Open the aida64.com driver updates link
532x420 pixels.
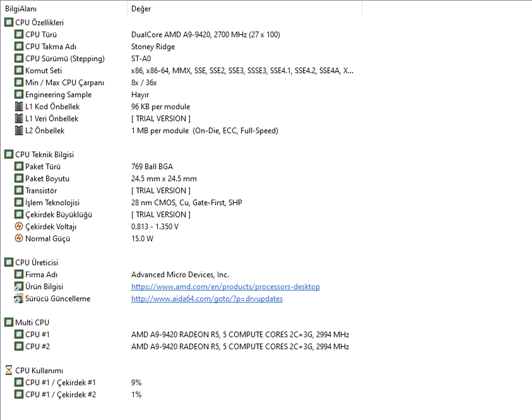[206, 299]
